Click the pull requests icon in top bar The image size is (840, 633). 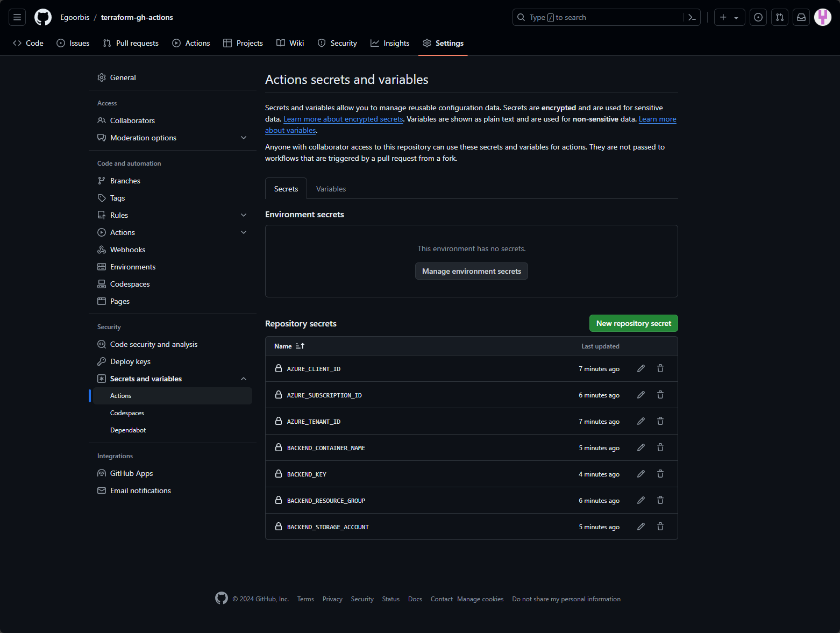779,17
